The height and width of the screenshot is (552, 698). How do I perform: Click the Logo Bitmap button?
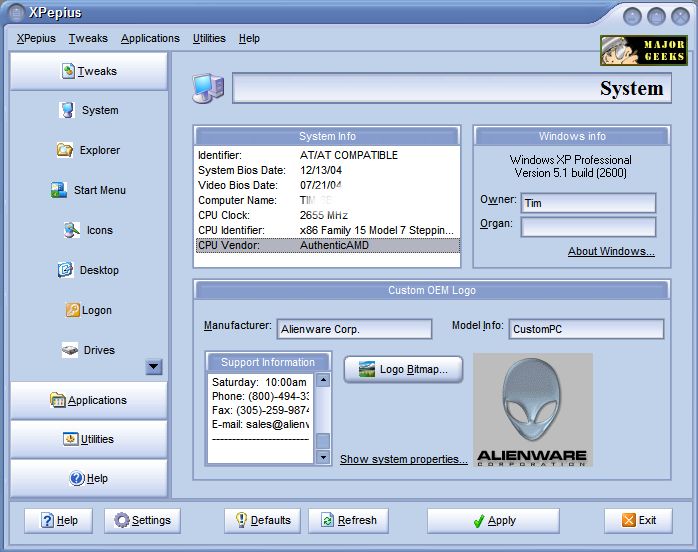(403, 369)
